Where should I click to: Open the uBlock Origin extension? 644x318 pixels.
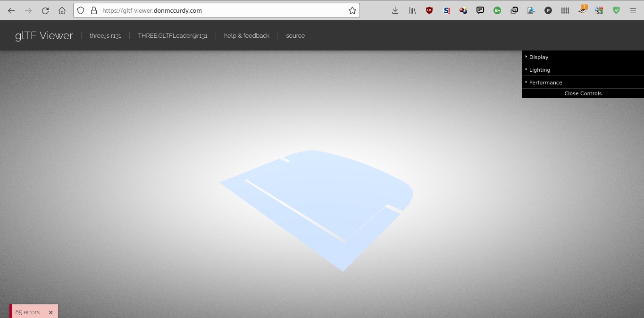click(429, 10)
